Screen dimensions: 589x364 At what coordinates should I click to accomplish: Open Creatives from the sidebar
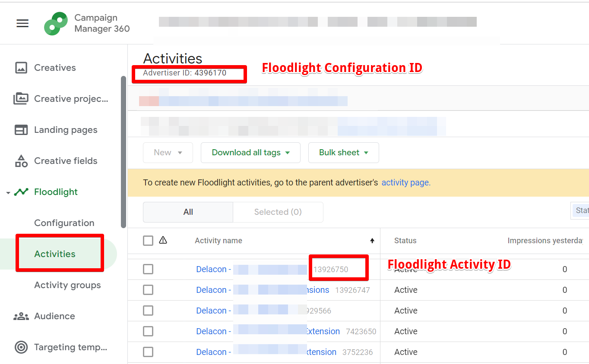point(55,68)
